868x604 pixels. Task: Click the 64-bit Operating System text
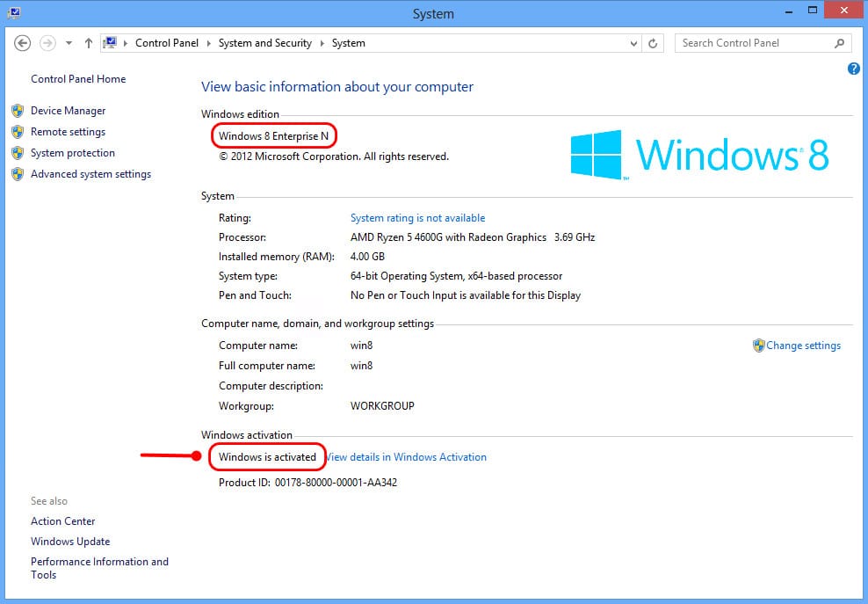coord(456,276)
